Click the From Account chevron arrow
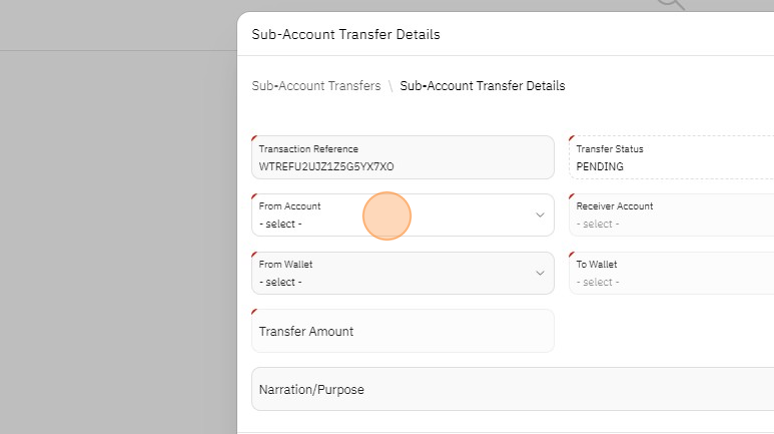 pyautogui.click(x=540, y=215)
